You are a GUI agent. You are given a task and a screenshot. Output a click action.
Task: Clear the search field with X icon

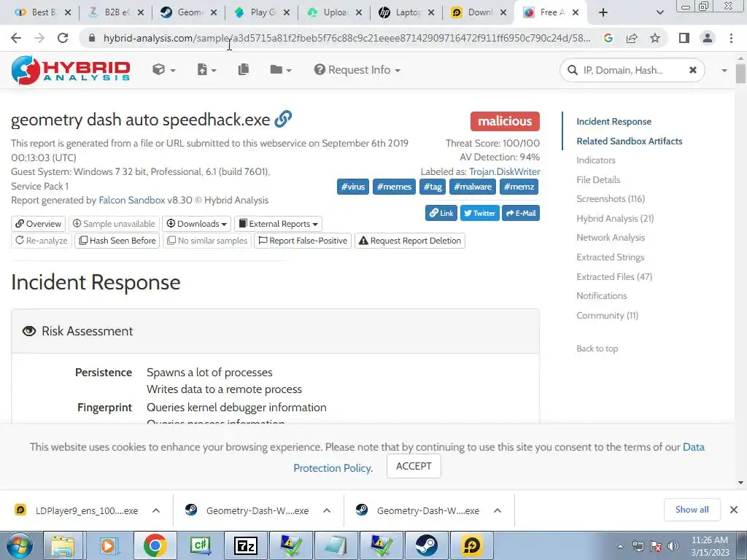click(x=693, y=70)
